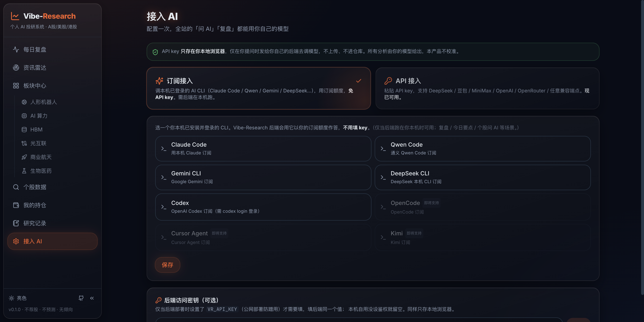Go to 我的持仓
The height and width of the screenshot is (322, 644).
point(52,205)
